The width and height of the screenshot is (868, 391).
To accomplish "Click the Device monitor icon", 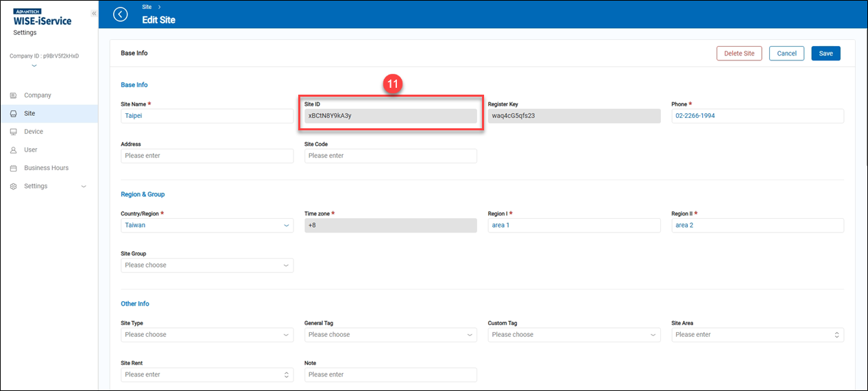I will (13, 132).
